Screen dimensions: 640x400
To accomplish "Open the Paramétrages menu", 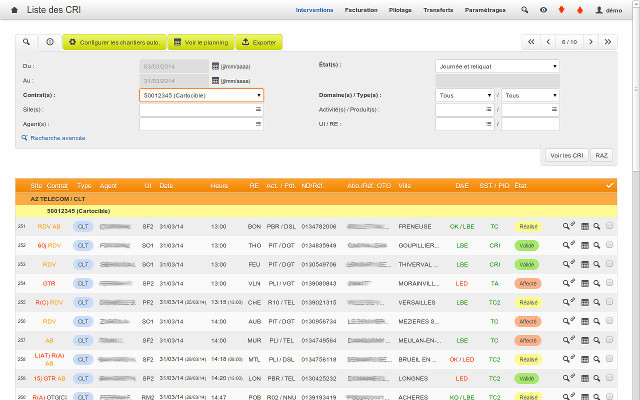I will click(x=485, y=10).
